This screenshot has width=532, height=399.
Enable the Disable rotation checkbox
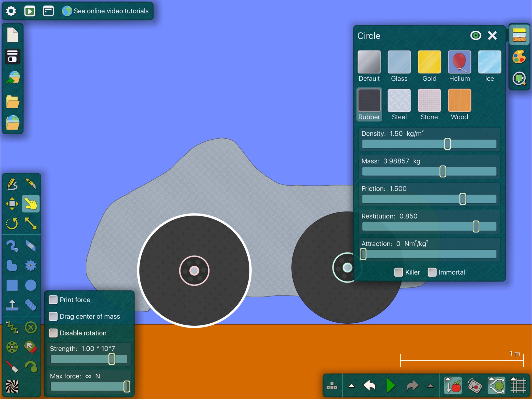[53, 333]
